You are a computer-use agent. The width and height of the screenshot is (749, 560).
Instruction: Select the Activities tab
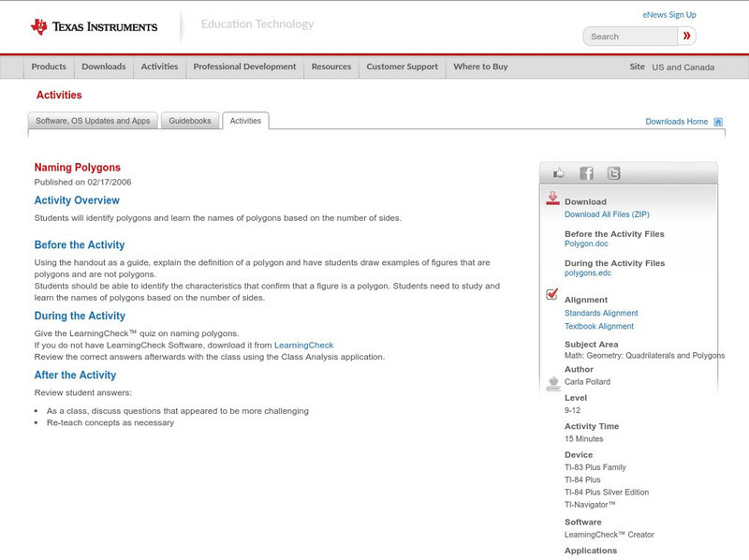[x=245, y=121]
